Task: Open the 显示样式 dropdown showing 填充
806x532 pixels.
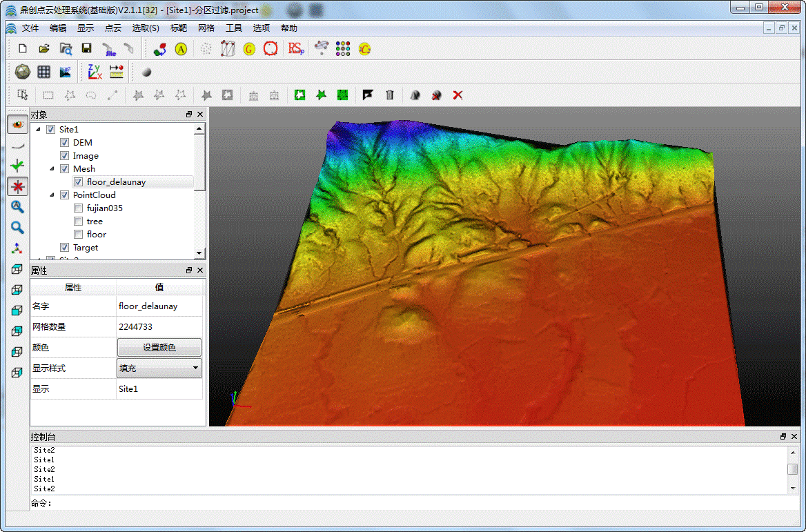Action: [x=159, y=368]
